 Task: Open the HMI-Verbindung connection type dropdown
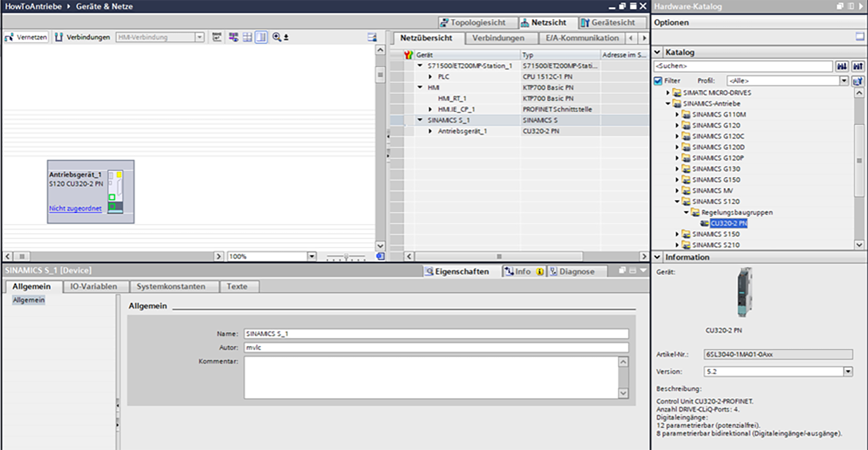tap(199, 37)
